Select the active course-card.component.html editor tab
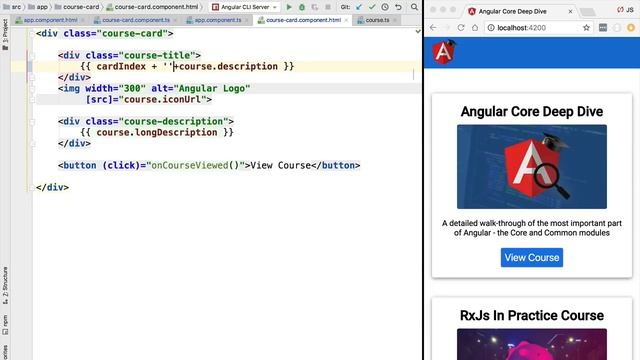This screenshot has width=640, height=360. 303,20
